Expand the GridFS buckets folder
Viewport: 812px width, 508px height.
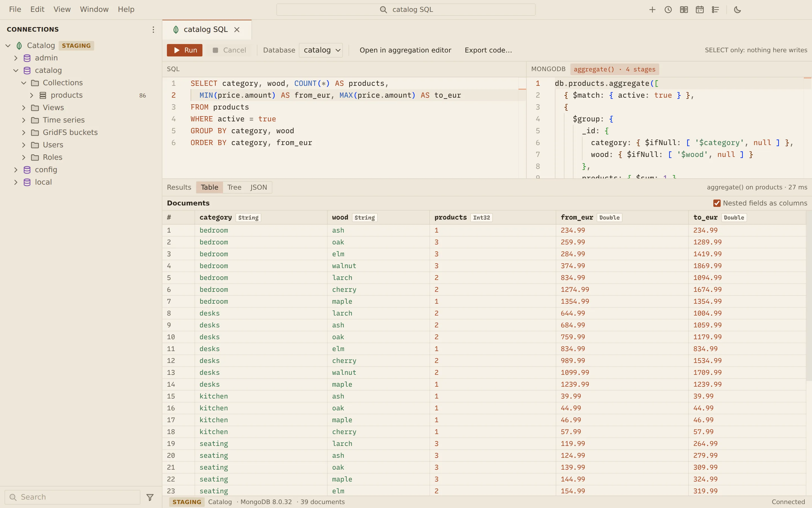(24, 132)
